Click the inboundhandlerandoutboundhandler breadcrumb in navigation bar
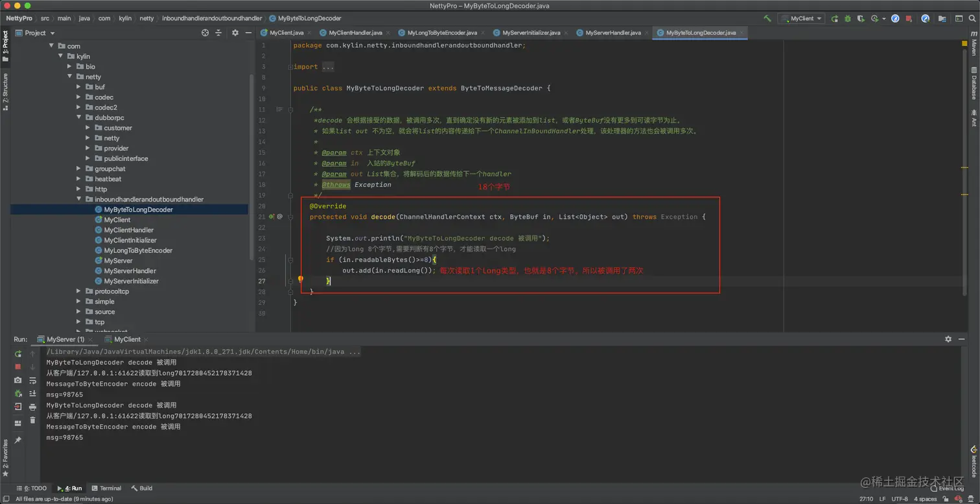 pyautogui.click(x=212, y=19)
